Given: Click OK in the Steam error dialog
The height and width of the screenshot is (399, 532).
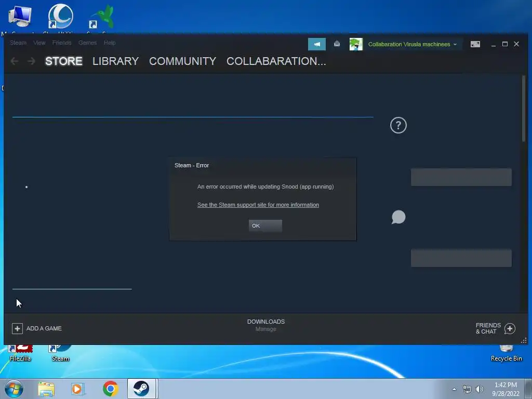Looking at the screenshot, I should tap(265, 225).
